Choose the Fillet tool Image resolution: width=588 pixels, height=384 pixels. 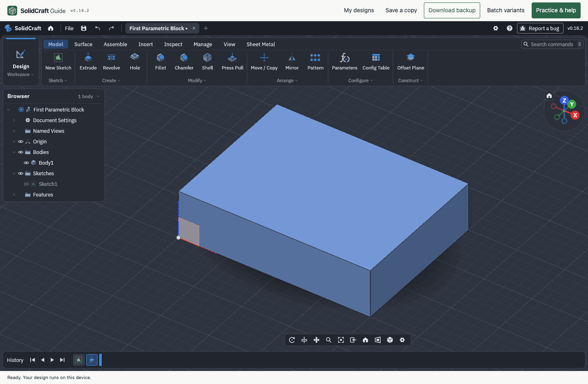[x=160, y=62]
